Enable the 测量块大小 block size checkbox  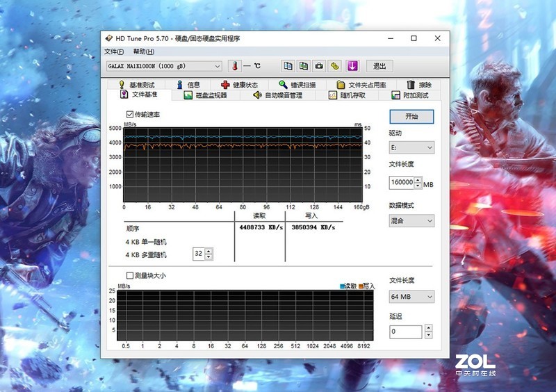[130, 275]
